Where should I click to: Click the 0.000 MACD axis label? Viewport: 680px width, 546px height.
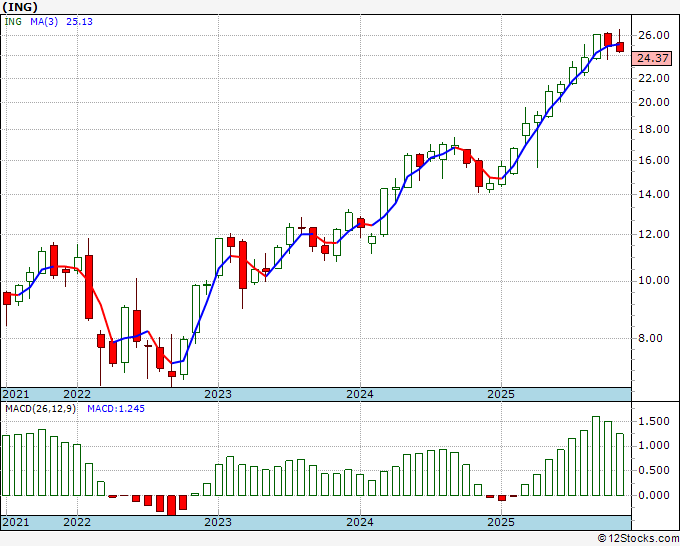(654, 495)
